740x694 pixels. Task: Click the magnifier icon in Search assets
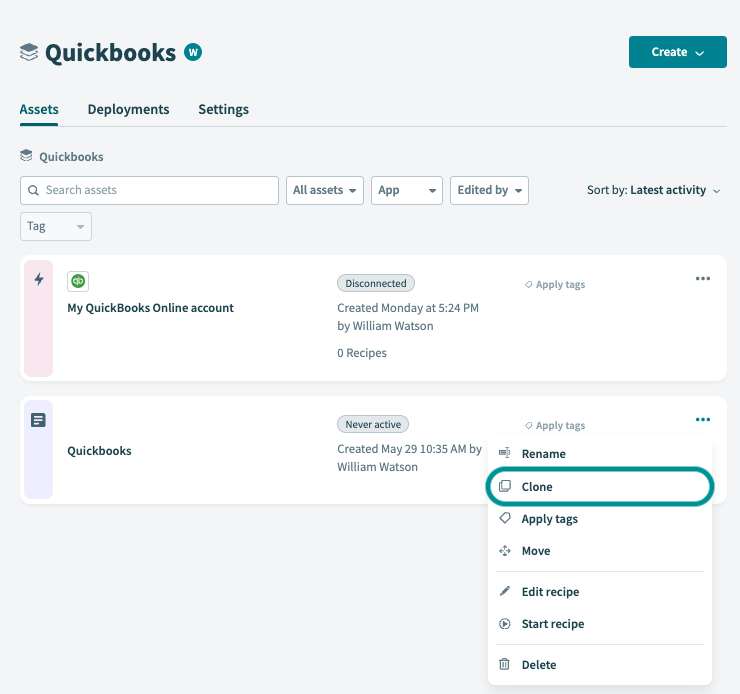tap(33, 190)
